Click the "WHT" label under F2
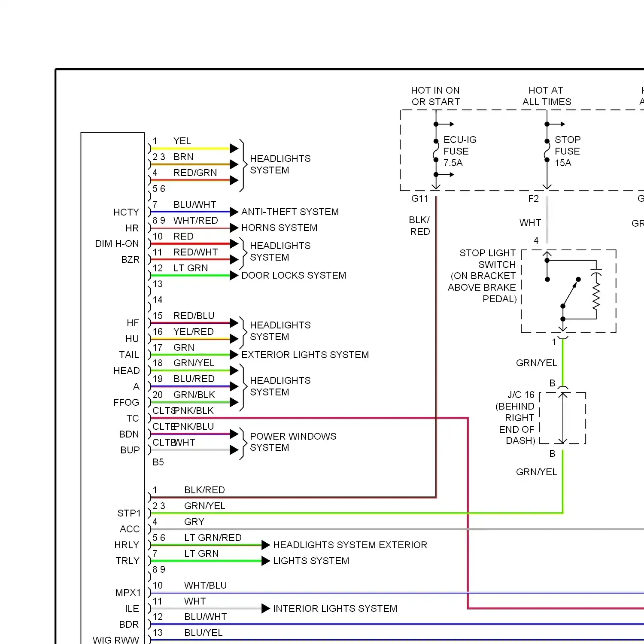 coord(530,222)
